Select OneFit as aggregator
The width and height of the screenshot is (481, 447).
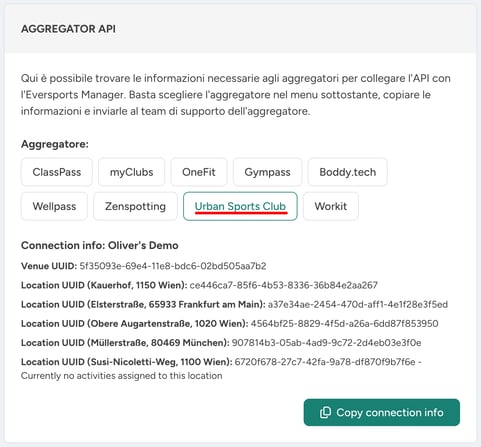coord(199,172)
